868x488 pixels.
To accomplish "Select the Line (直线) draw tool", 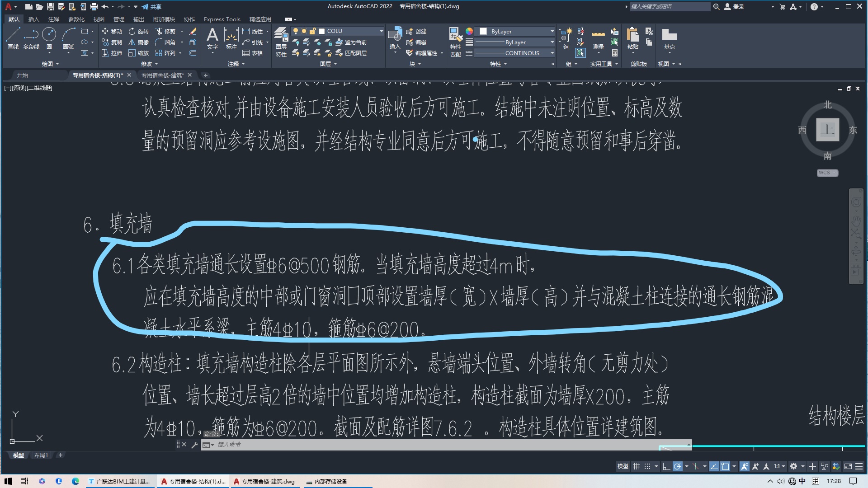I will 13,38.
